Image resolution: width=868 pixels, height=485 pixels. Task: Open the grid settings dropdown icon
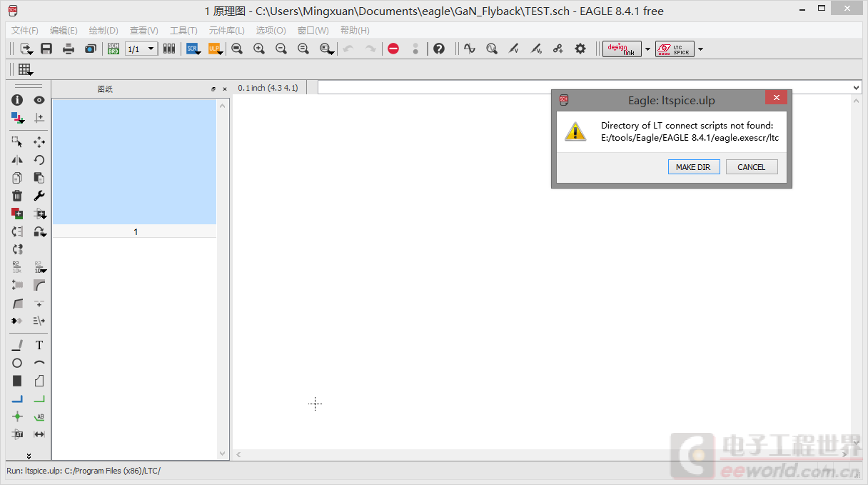click(26, 69)
